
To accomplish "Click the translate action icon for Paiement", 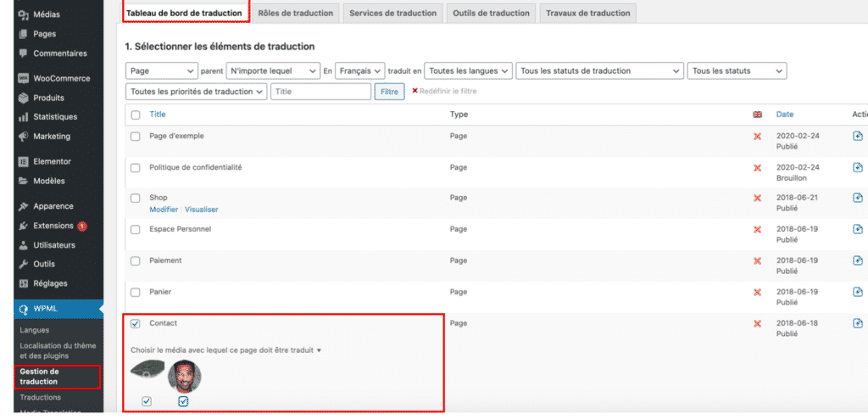I will tap(858, 260).
